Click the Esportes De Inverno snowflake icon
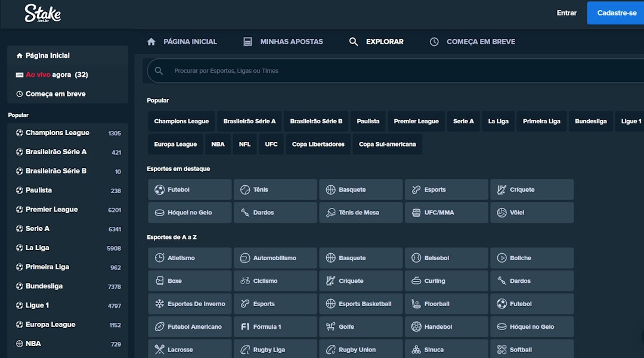The width and height of the screenshot is (644, 358). (159, 304)
